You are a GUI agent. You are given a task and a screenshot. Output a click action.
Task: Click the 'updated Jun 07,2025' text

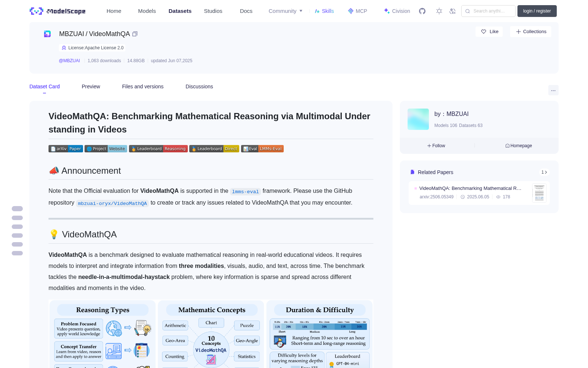click(x=172, y=61)
